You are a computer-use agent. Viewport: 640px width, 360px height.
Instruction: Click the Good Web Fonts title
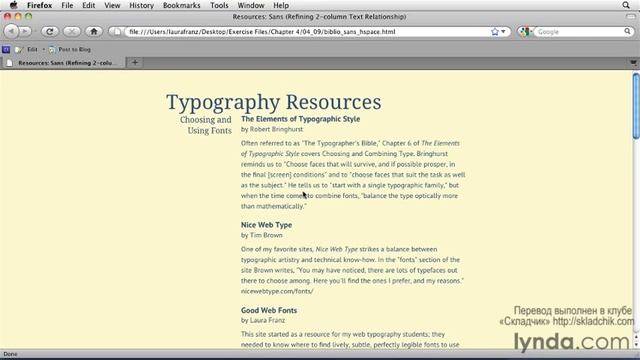click(269, 310)
